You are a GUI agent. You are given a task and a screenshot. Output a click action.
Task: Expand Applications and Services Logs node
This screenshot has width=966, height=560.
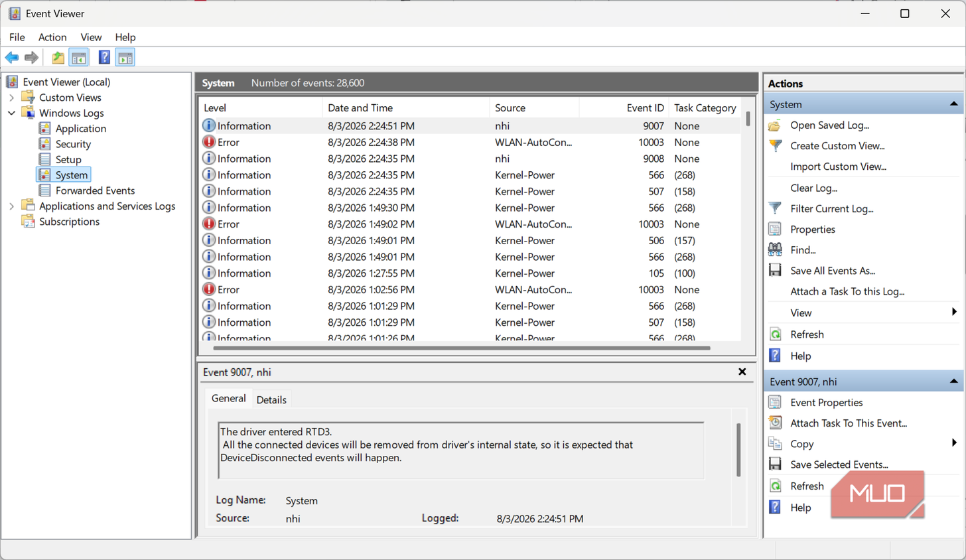click(11, 206)
